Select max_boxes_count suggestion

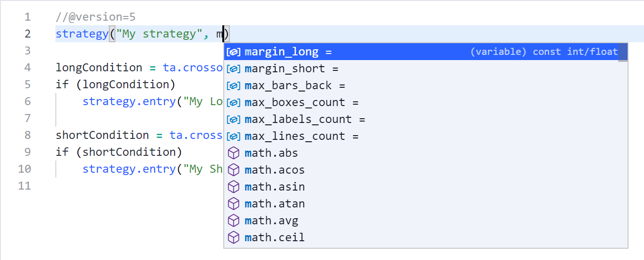pyautogui.click(x=425, y=102)
